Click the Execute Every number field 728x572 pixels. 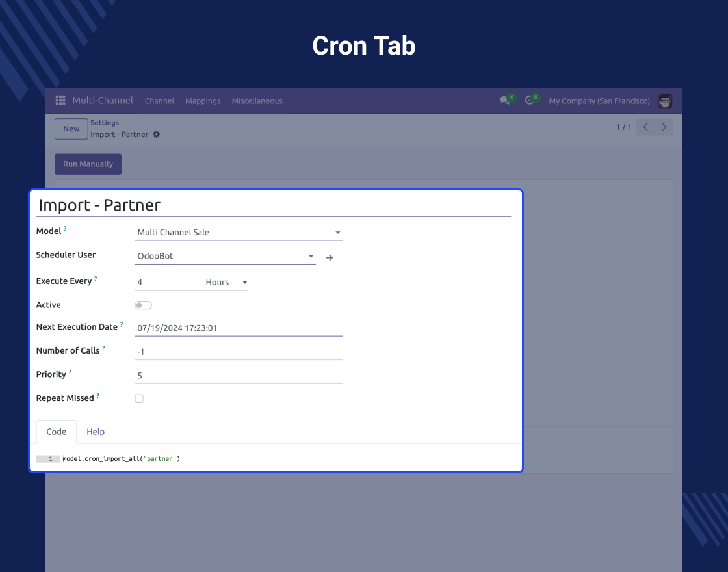point(168,282)
